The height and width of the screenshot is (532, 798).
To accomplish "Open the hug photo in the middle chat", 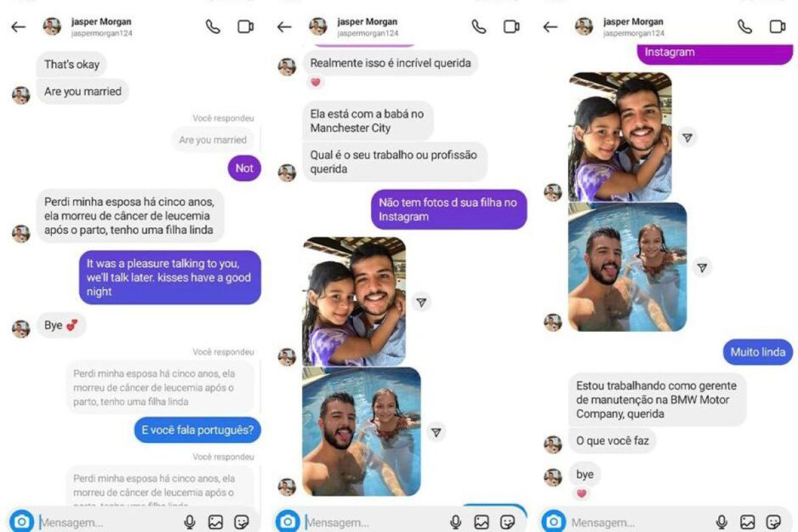I will (354, 302).
